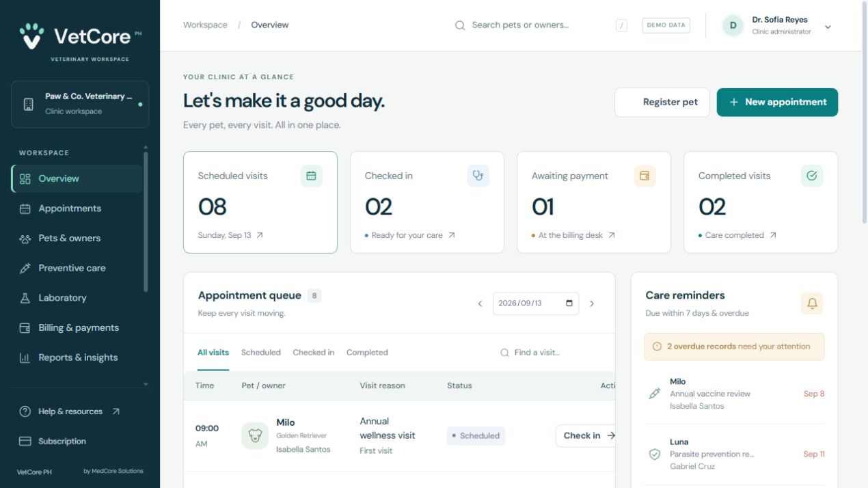868x488 pixels.
Task: Click the Register pet button
Action: click(x=662, y=103)
